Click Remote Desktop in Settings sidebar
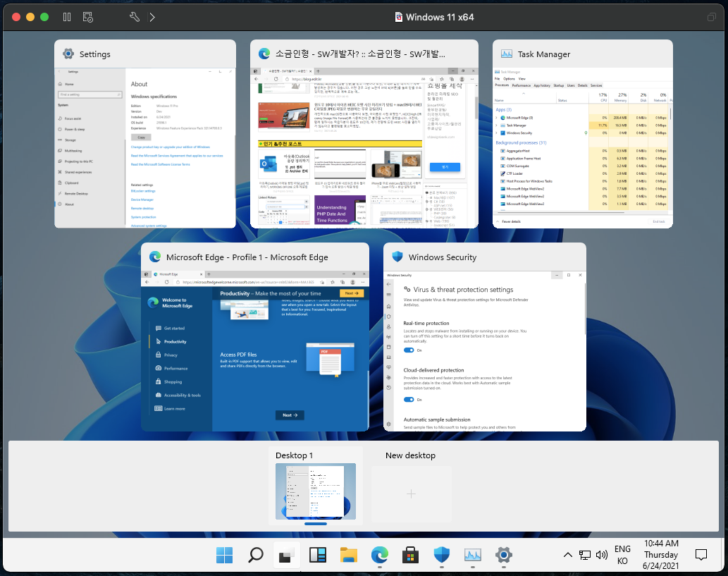728x576 pixels. tap(75, 194)
